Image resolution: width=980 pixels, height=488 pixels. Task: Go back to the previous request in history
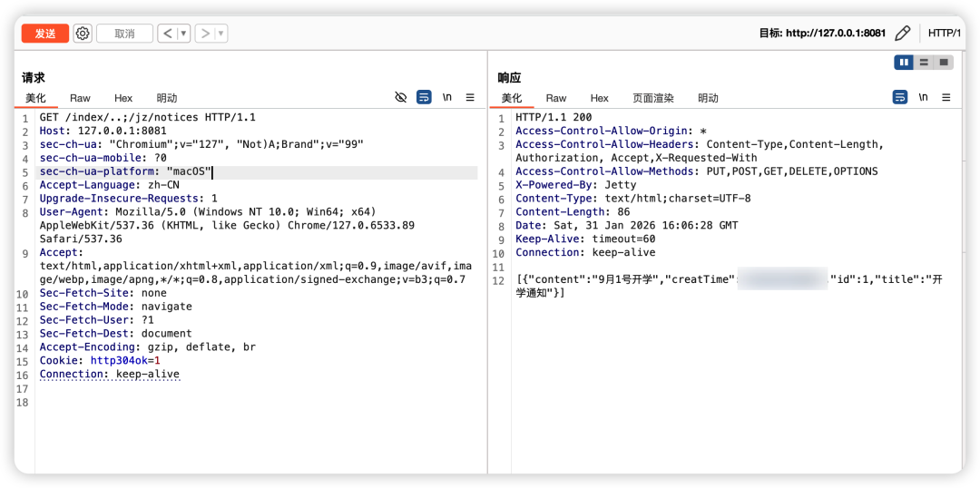[x=167, y=34]
